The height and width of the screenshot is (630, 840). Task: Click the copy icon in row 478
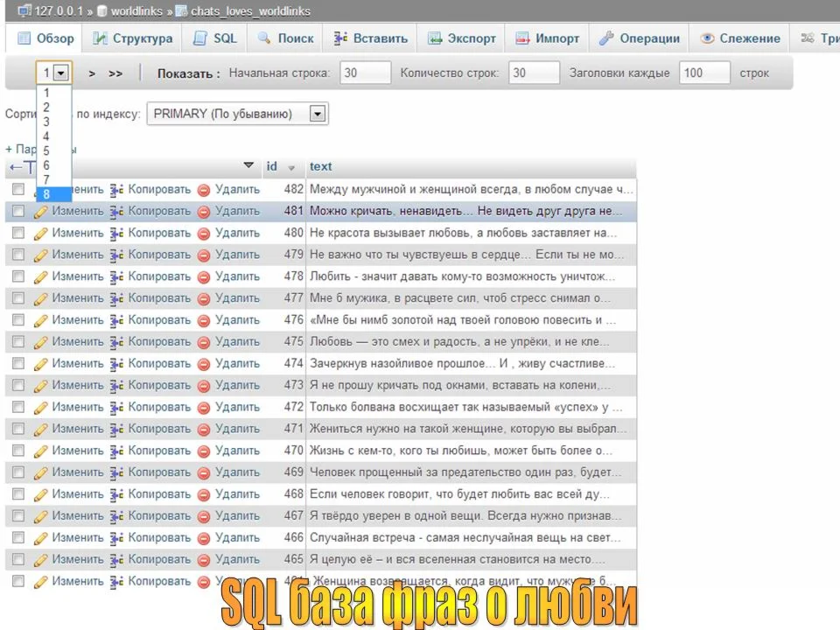(x=116, y=277)
